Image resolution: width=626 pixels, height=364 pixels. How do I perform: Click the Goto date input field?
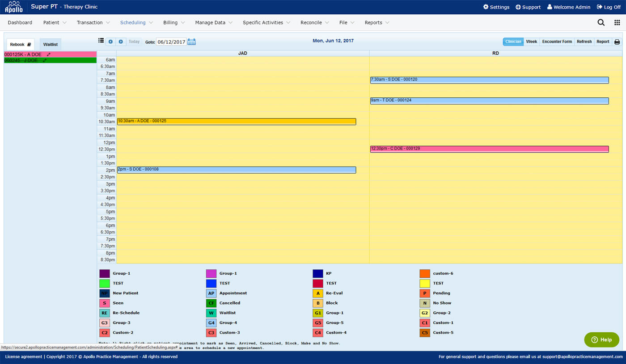(x=171, y=42)
